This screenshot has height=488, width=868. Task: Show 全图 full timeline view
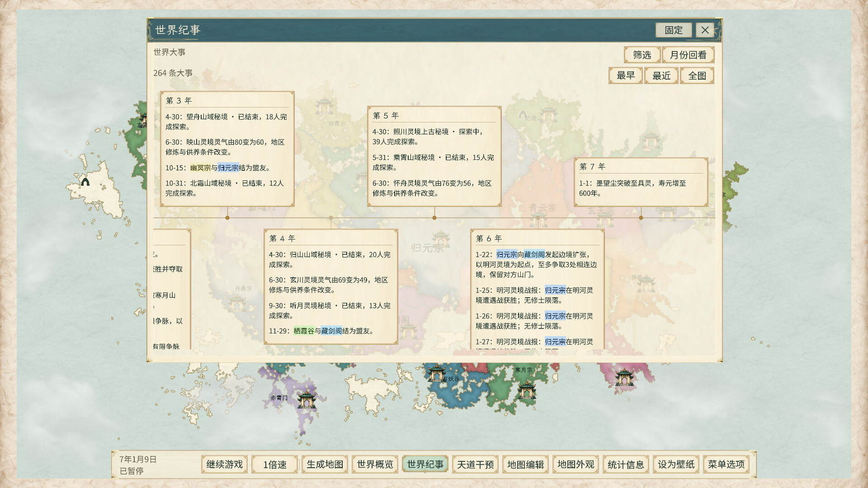pyautogui.click(x=697, y=75)
